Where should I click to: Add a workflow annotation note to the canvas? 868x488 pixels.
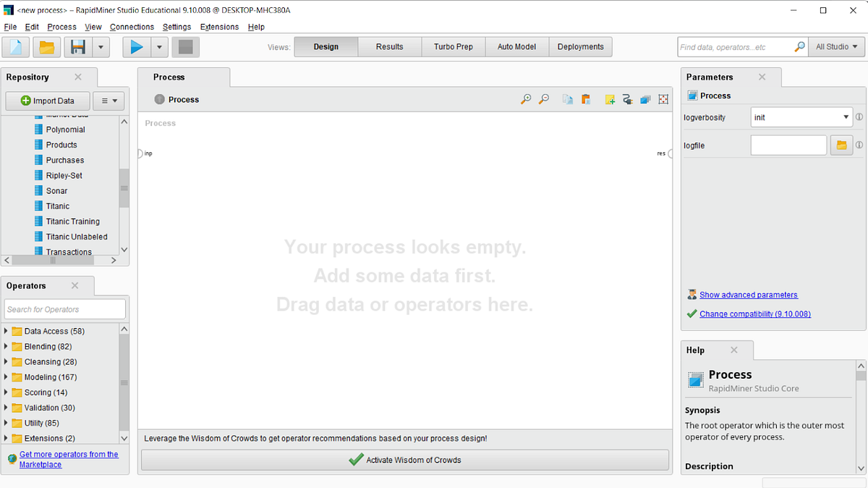coord(610,98)
